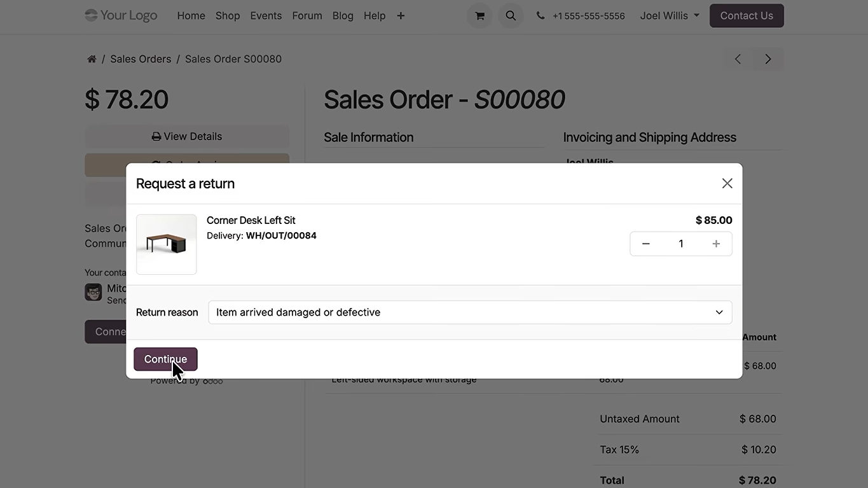The width and height of the screenshot is (868, 488).
Task: Open the Help menu item
Action: pos(375,16)
